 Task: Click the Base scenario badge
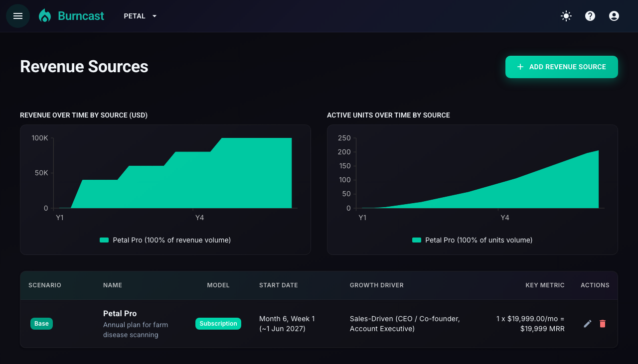(41, 324)
